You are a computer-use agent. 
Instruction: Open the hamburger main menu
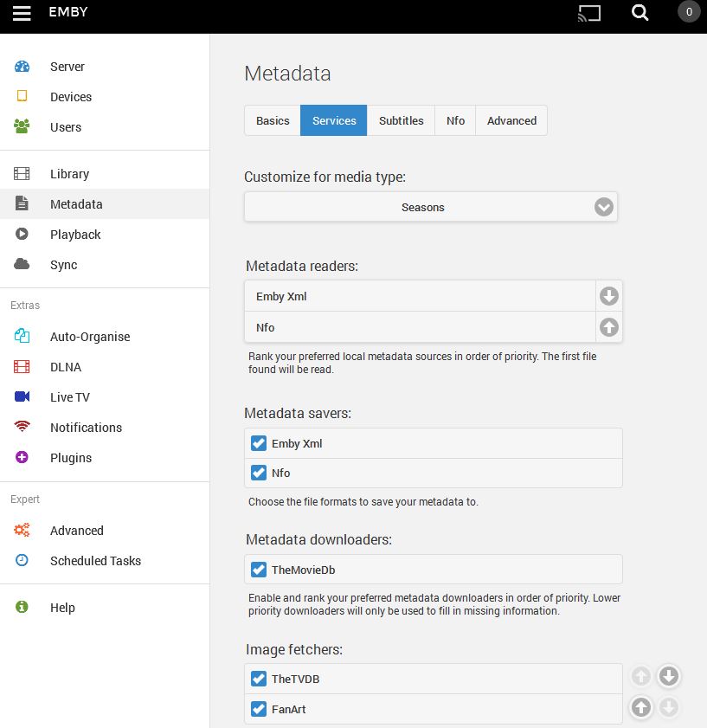click(22, 13)
